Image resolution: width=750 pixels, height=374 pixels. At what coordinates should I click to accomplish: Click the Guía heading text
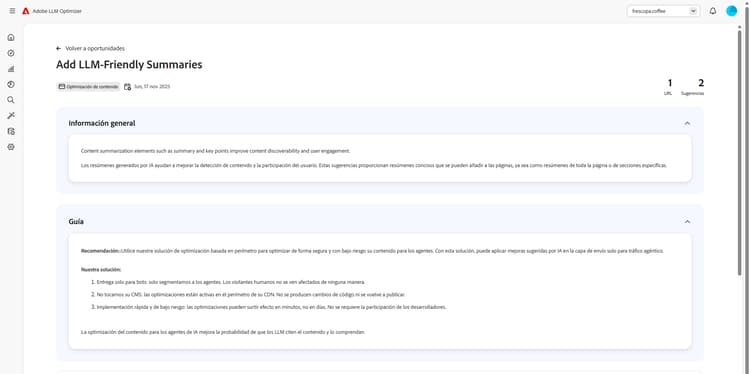76,222
